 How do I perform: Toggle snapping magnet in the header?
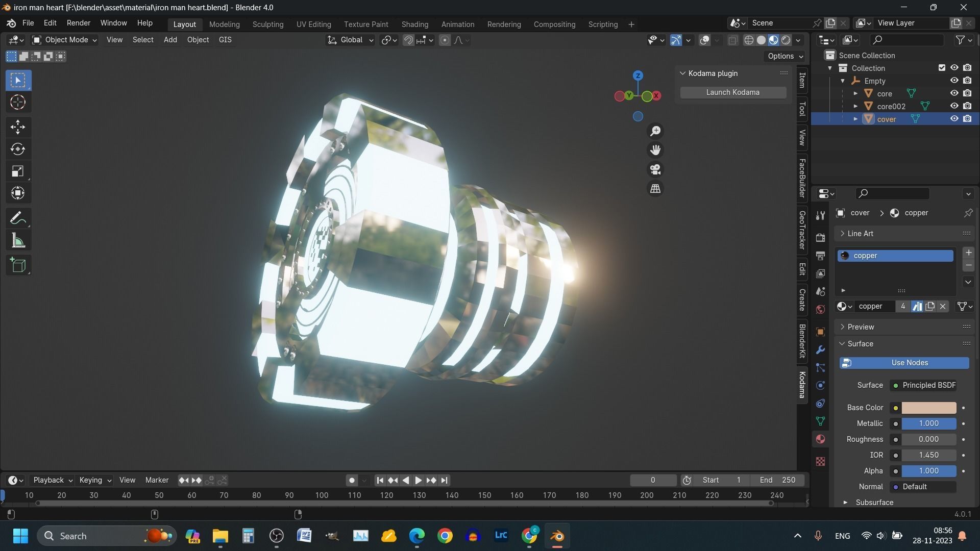[408, 40]
